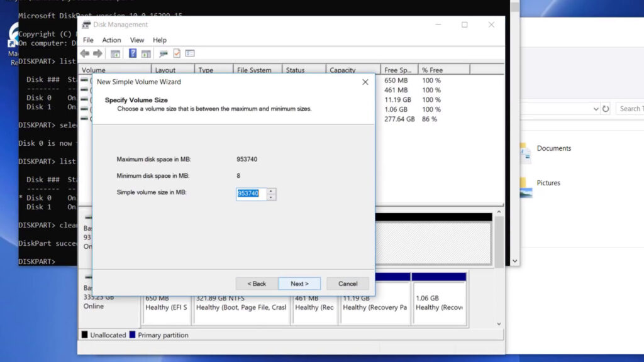Image resolution: width=644 pixels, height=362 pixels.
Task: Click the 277.64 GB free space cell
Action: [399, 119]
